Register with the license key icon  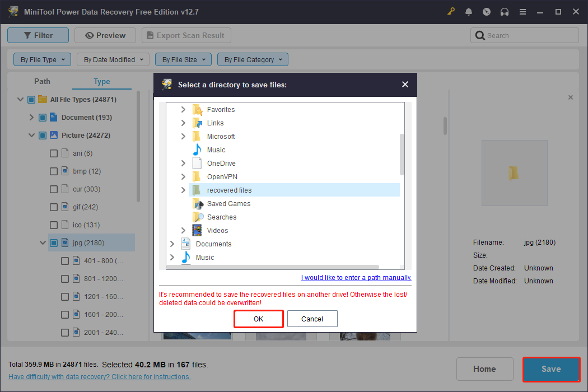[451, 11]
